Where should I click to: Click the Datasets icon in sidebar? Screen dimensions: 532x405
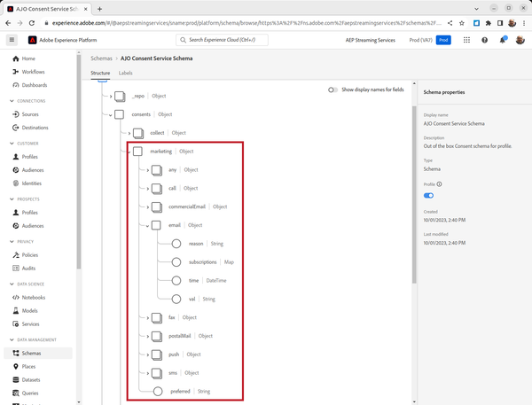coord(16,379)
